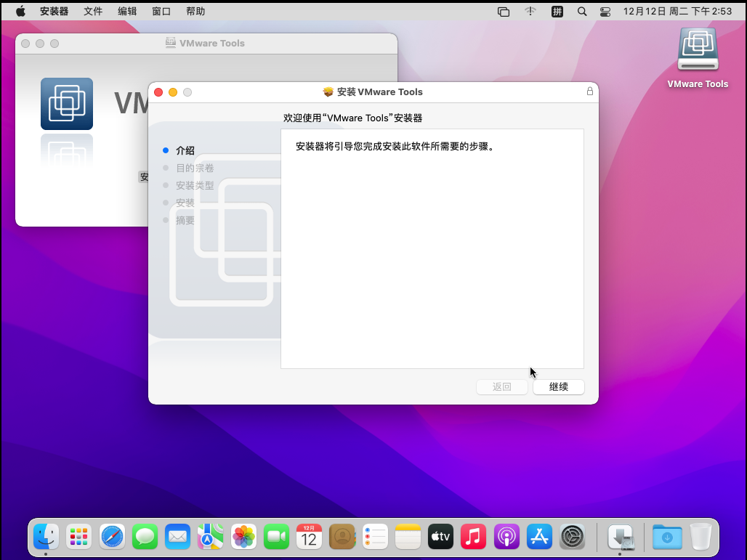Open Calendar from the Dock
Viewport: 747px width, 560px height.
[309, 536]
